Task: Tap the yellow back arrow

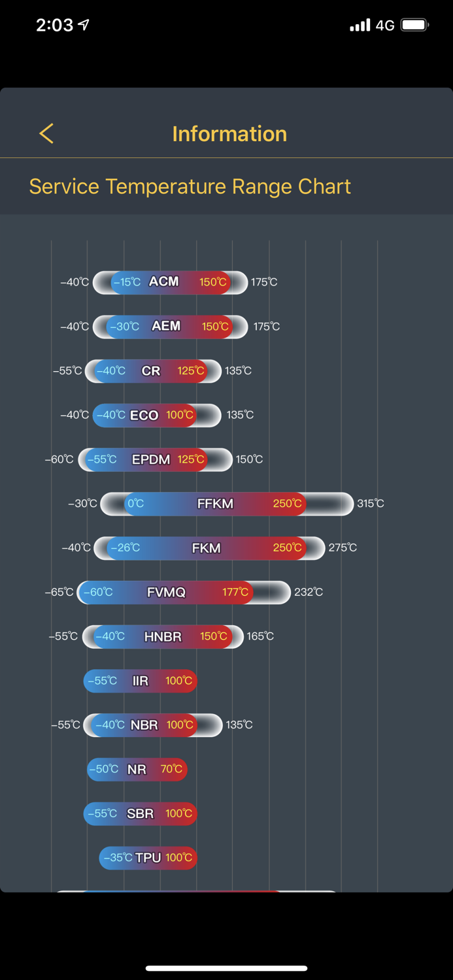Action: (x=46, y=133)
